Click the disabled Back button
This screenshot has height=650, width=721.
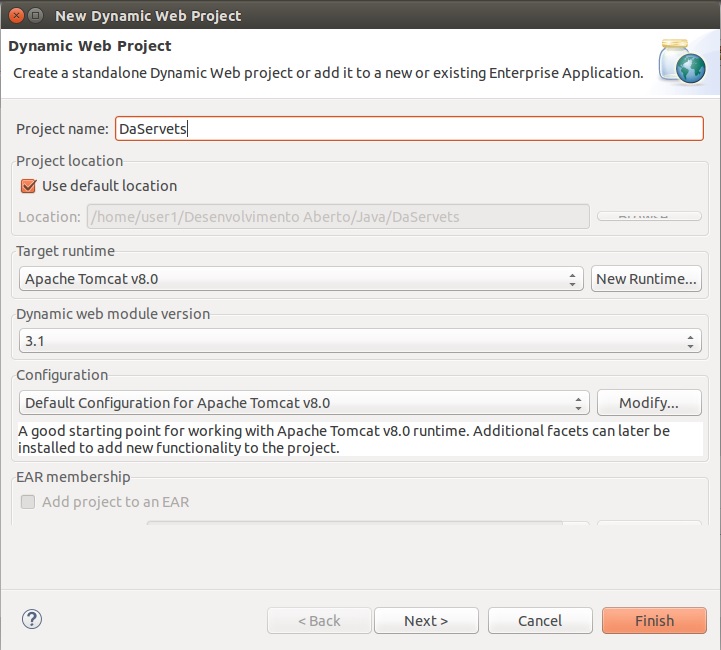319,621
